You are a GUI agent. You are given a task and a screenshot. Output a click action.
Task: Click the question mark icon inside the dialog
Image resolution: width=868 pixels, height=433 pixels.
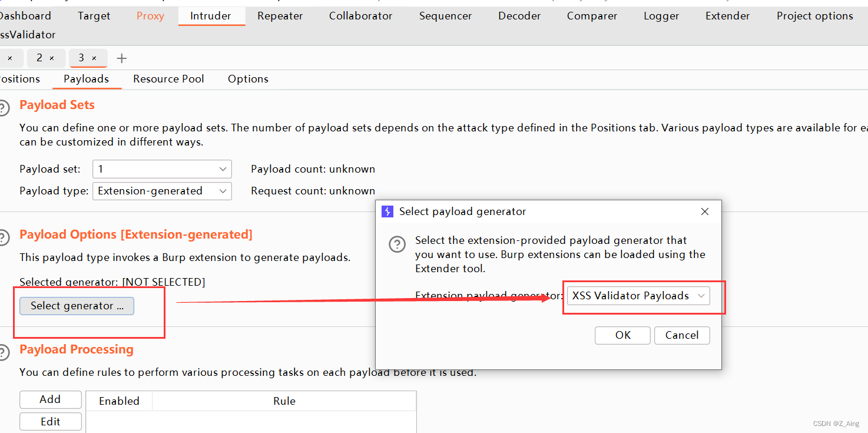tap(397, 244)
